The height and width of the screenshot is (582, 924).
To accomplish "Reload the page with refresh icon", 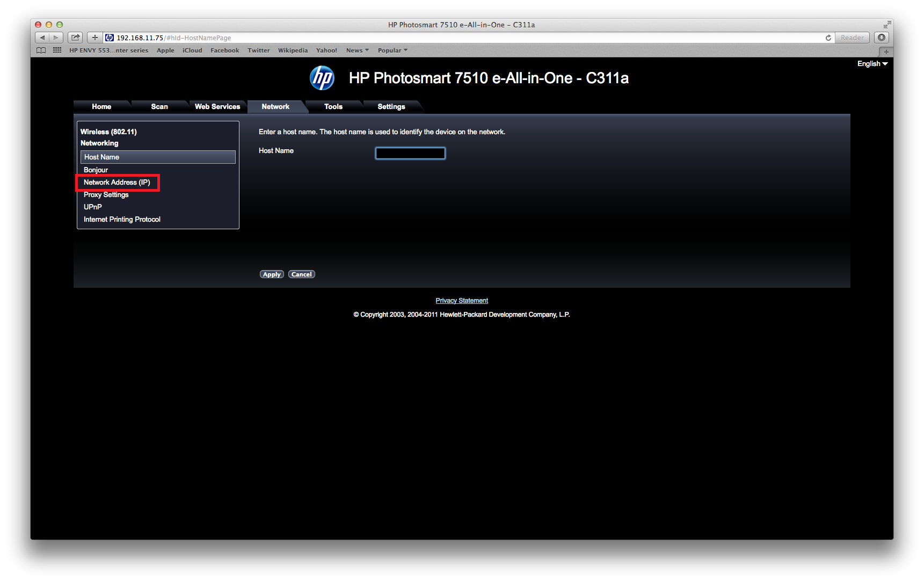I will pos(828,38).
